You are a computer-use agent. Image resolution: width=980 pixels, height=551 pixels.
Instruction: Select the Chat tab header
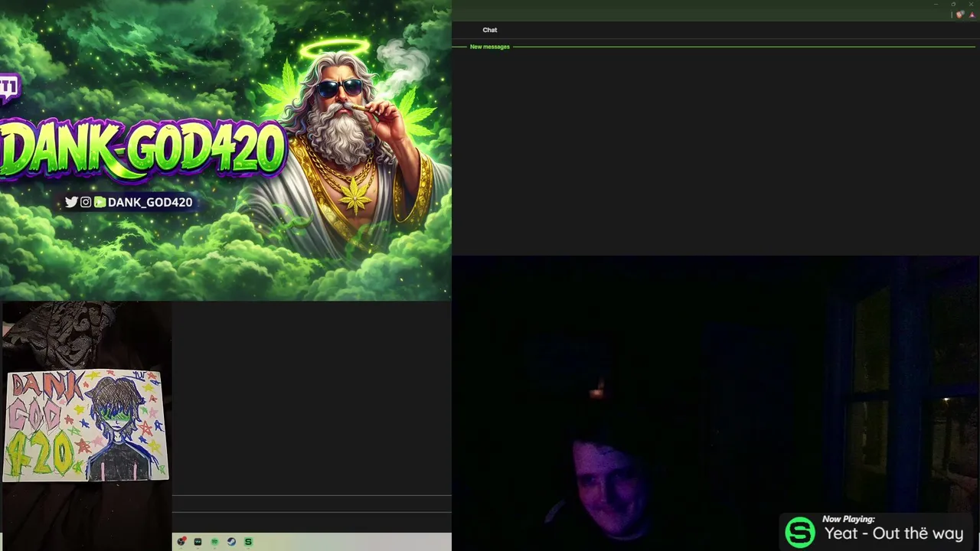[x=489, y=30]
